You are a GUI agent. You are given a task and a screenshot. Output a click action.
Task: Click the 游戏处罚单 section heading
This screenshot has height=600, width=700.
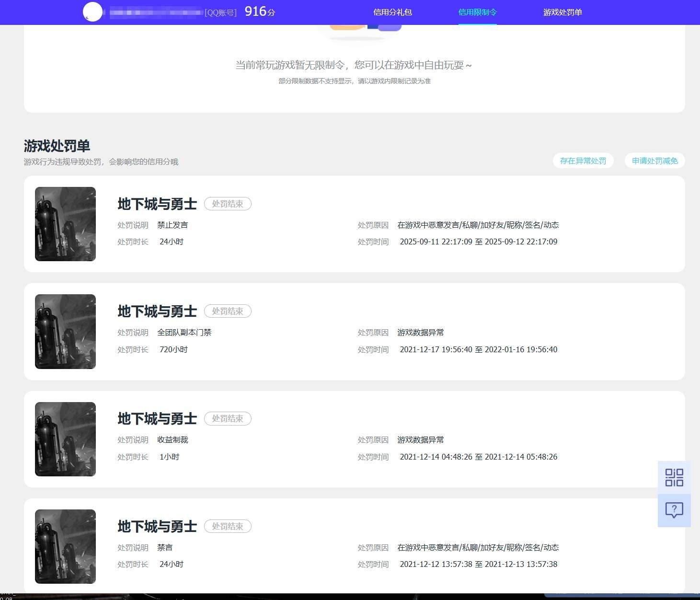(57, 146)
